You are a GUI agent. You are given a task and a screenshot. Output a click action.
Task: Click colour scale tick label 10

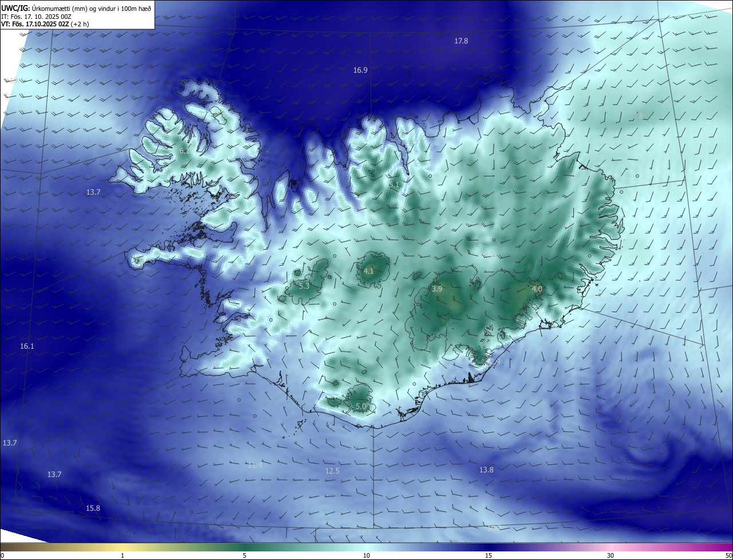click(366, 555)
